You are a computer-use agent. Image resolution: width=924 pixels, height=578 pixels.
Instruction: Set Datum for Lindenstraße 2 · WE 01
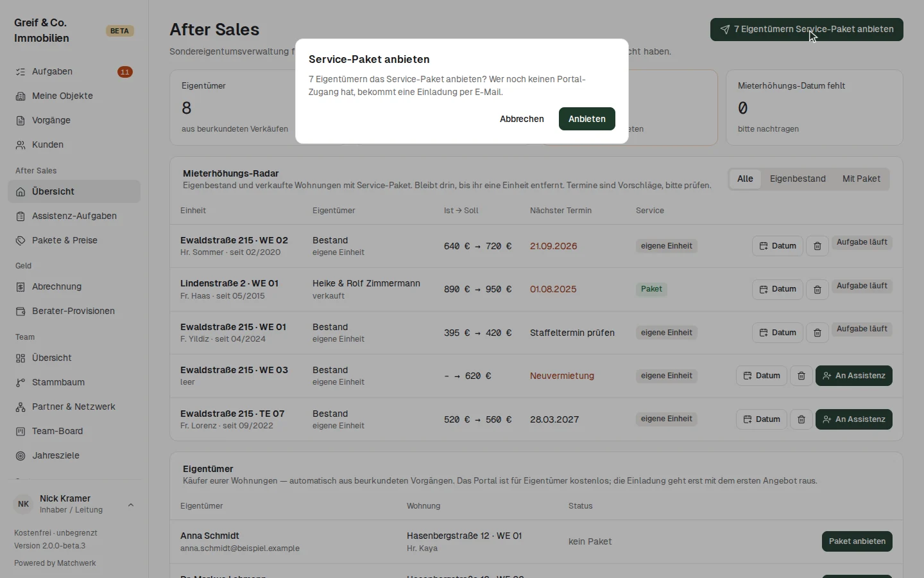[x=777, y=290]
